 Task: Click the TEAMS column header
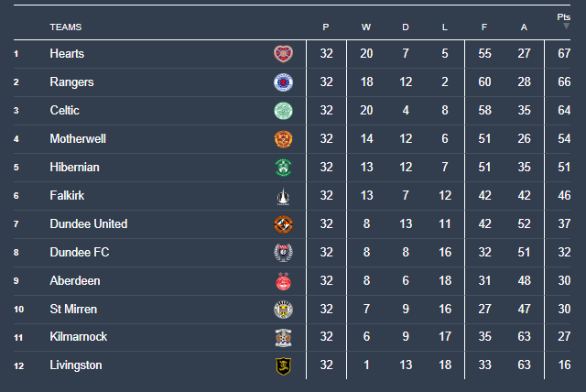pyautogui.click(x=65, y=27)
